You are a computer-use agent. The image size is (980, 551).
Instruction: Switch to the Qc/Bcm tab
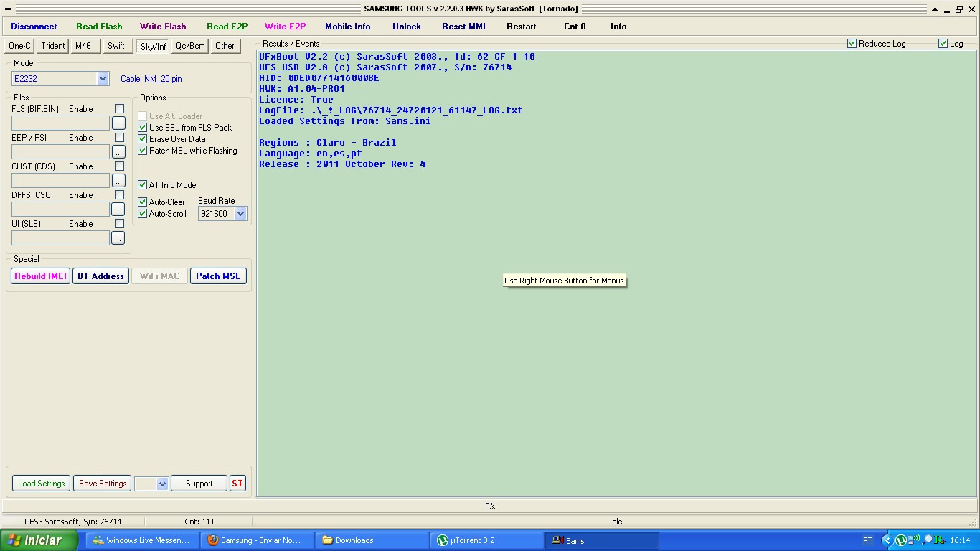click(x=191, y=46)
